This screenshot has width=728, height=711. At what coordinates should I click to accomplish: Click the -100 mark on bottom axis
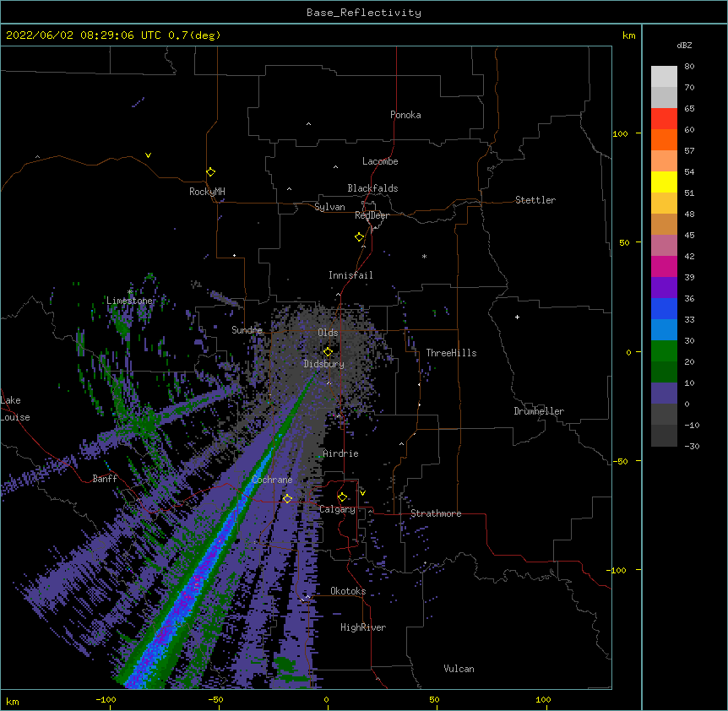(x=106, y=699)
